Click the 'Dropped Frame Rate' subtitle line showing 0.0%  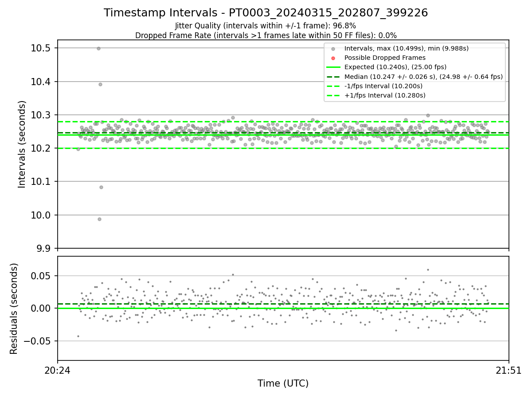266,35
